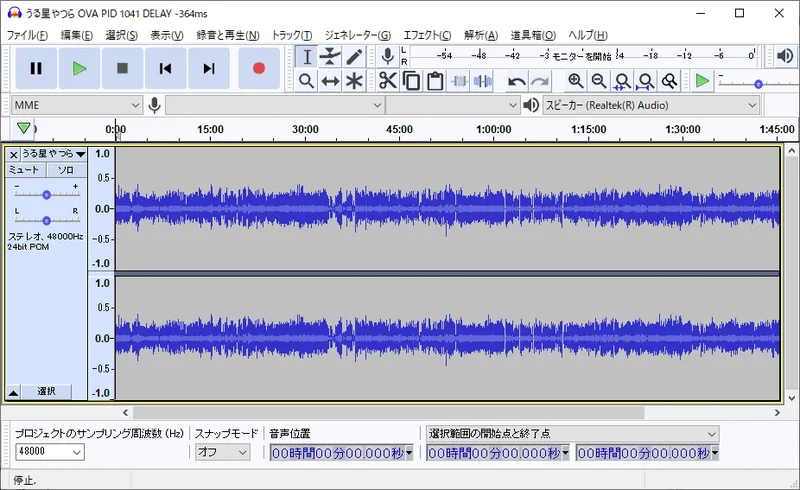The height and width of the screenshot is (490, 800).
Task: Open the MME audio host dropdown
Action: coord(78,104)
